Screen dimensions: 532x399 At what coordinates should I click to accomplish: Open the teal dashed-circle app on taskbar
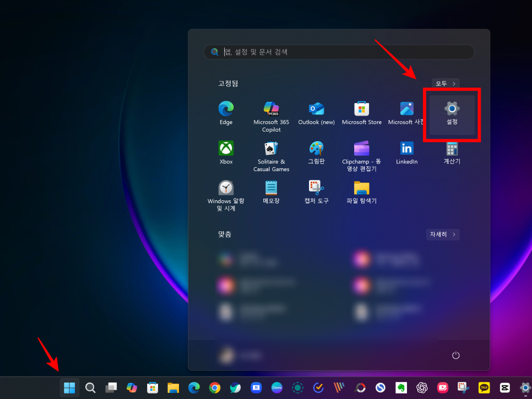(x=297, y=387)
